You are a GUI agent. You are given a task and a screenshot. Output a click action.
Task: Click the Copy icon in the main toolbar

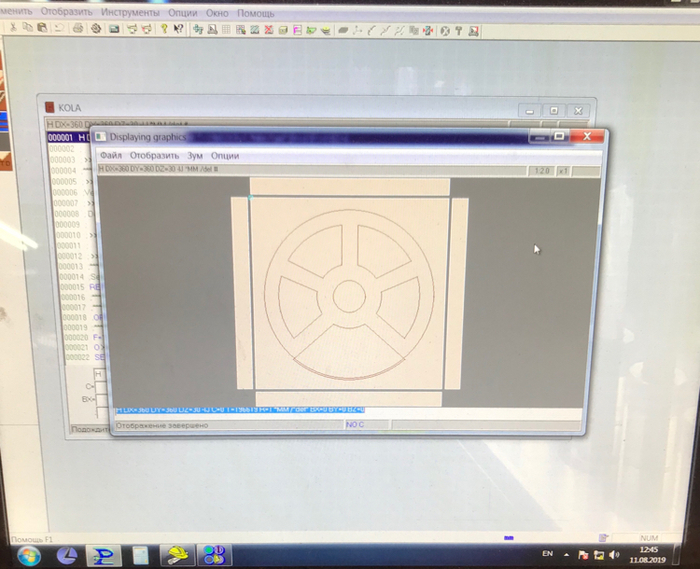[28, 28]
